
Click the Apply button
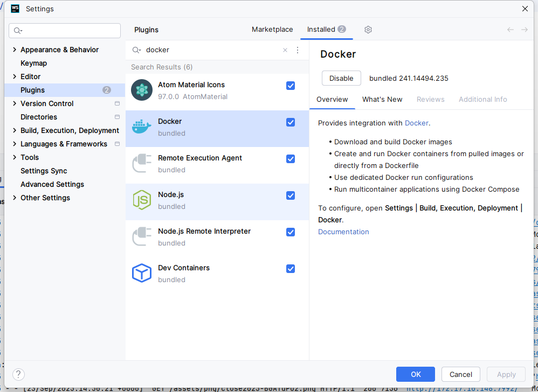point(506,374)
